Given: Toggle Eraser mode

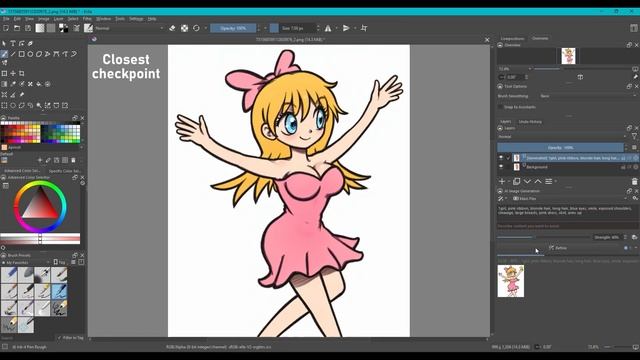Looking at the screenshot, I should click(x=172, y=28).
